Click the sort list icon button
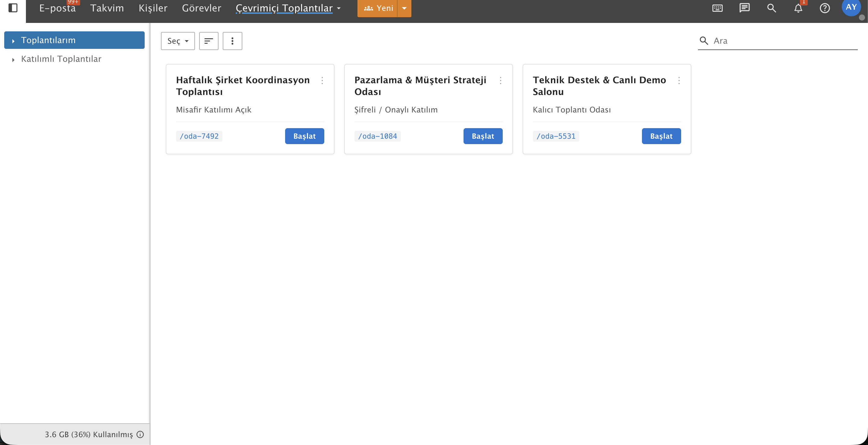This screenshot has height=445, width=868. 209,41
